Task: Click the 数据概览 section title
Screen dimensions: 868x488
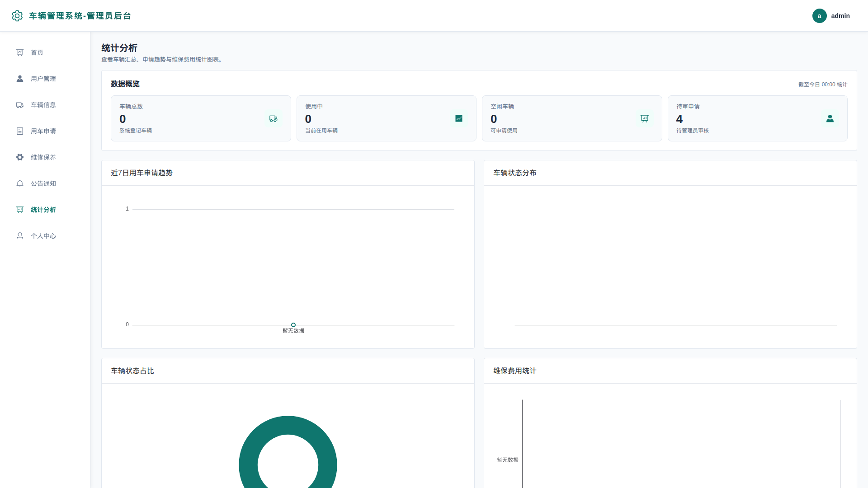Action: 125,84
